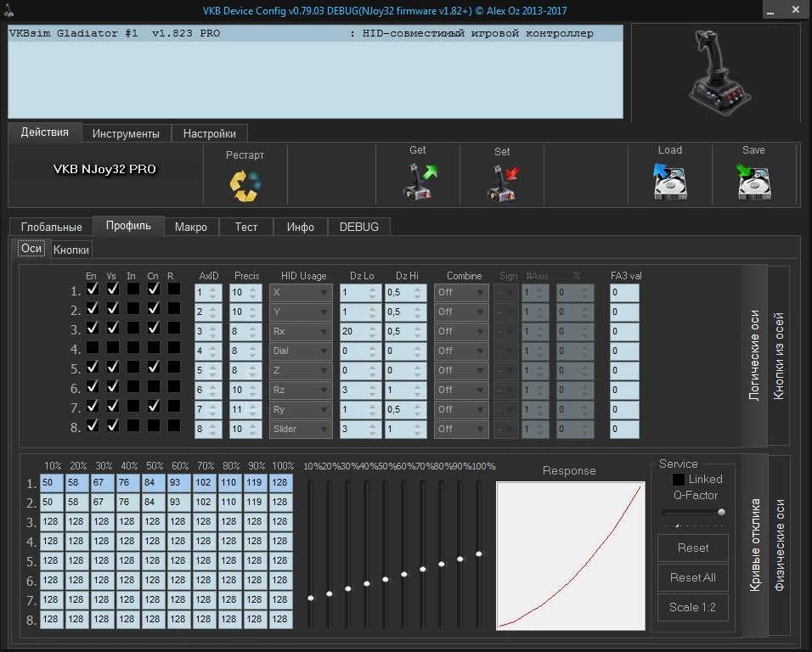Select the VKBsim Gladiator #1 device row
Viewport: 812px width, 652px height.
coord(315,34)
